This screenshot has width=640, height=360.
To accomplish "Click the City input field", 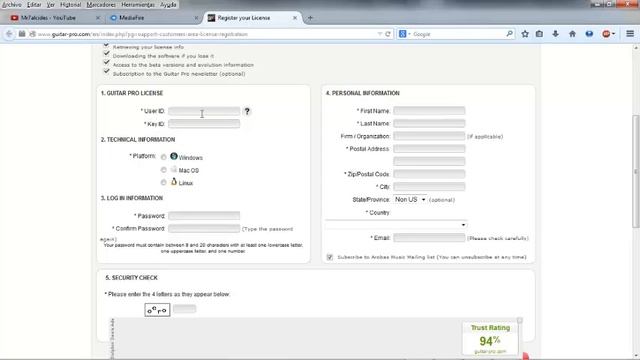I will click(x=429, y=187).
